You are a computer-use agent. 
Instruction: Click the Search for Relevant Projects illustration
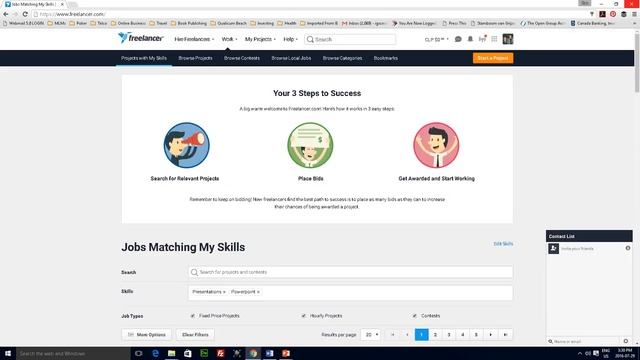click(187, 145)
